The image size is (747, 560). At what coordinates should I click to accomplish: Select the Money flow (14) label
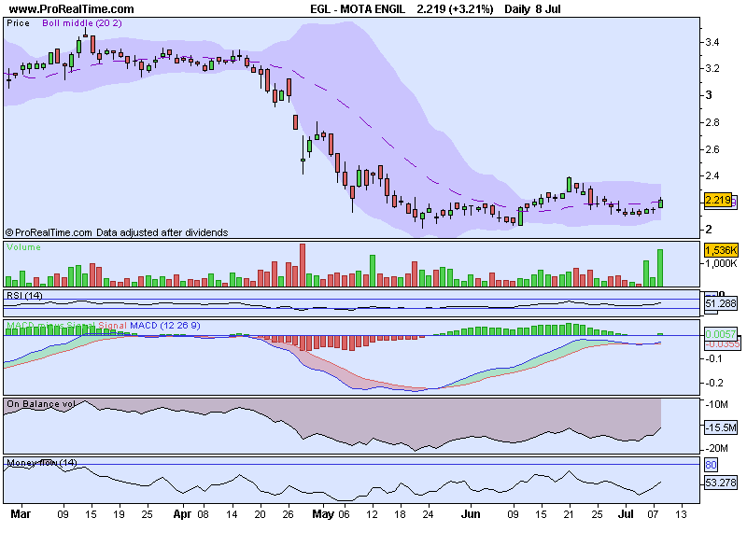42,463
